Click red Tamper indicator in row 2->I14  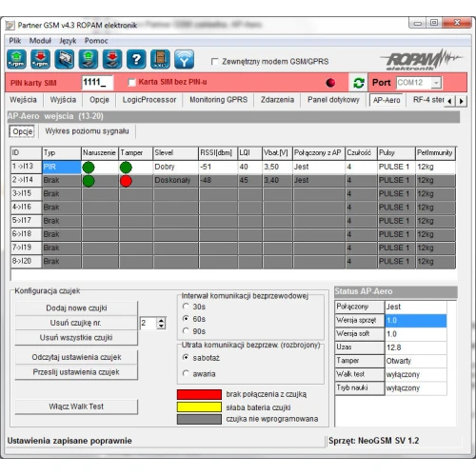126,181
